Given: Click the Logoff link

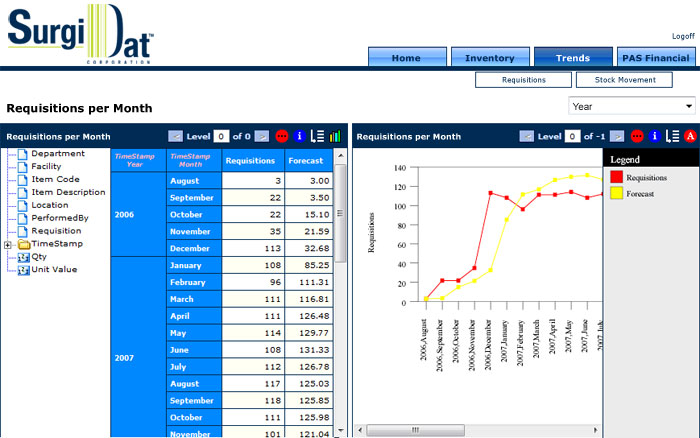Looking at the screenshot, I should [x=682, y=36].
